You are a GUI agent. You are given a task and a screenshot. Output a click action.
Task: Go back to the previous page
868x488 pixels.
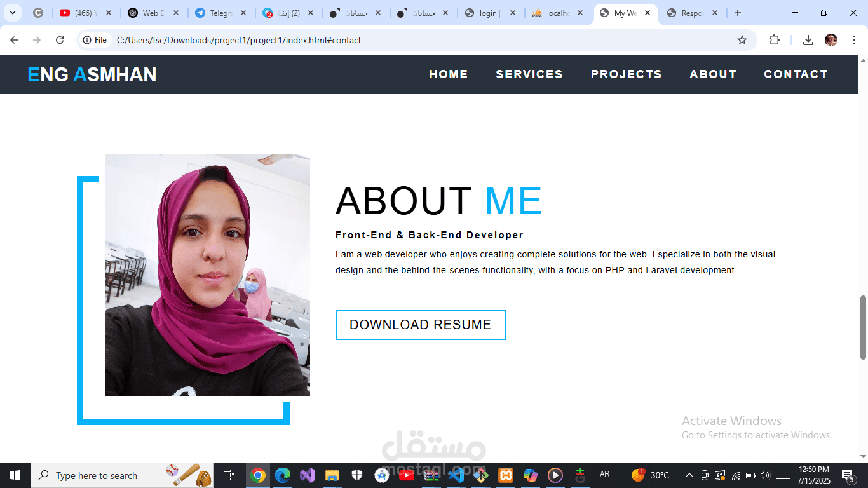14,40
